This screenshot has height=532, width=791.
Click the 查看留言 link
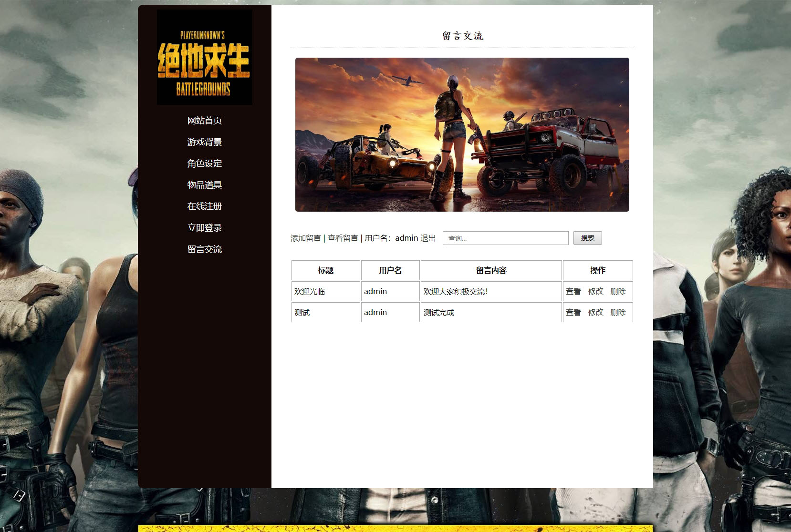(343, 238)
